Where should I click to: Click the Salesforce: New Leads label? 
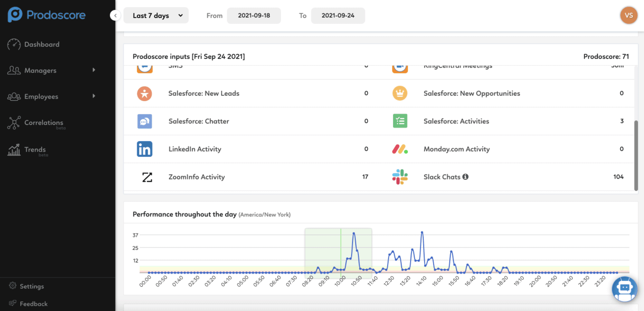[204, 93]
